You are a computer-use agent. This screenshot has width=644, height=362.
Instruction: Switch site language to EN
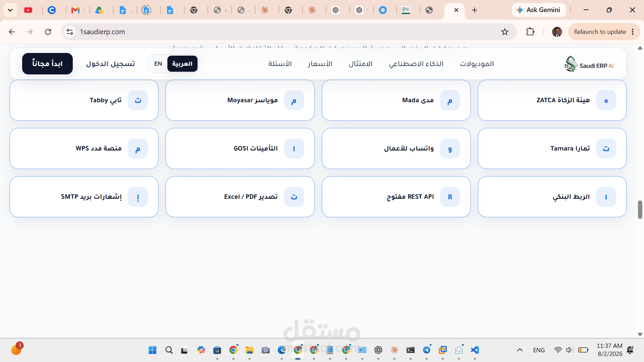point(158,64)
